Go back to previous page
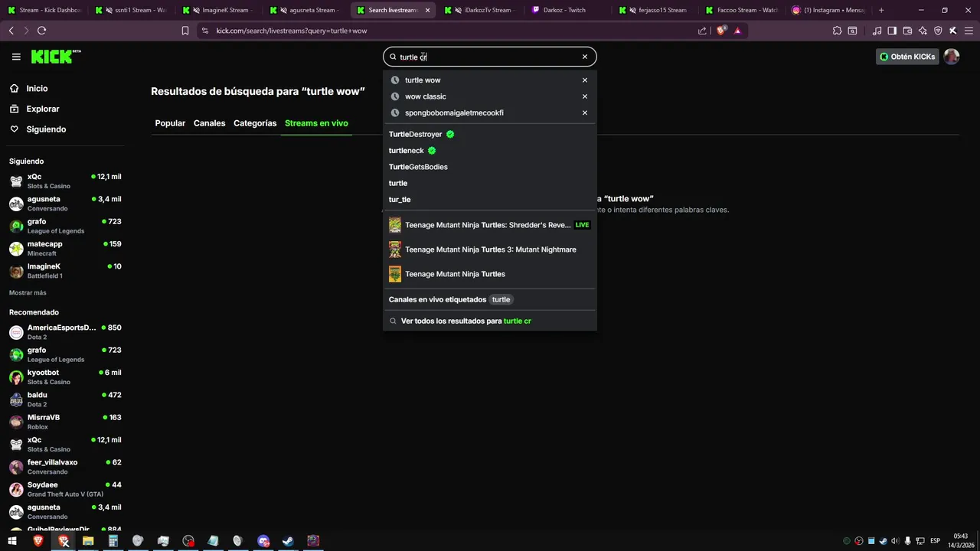 point(11,31)
